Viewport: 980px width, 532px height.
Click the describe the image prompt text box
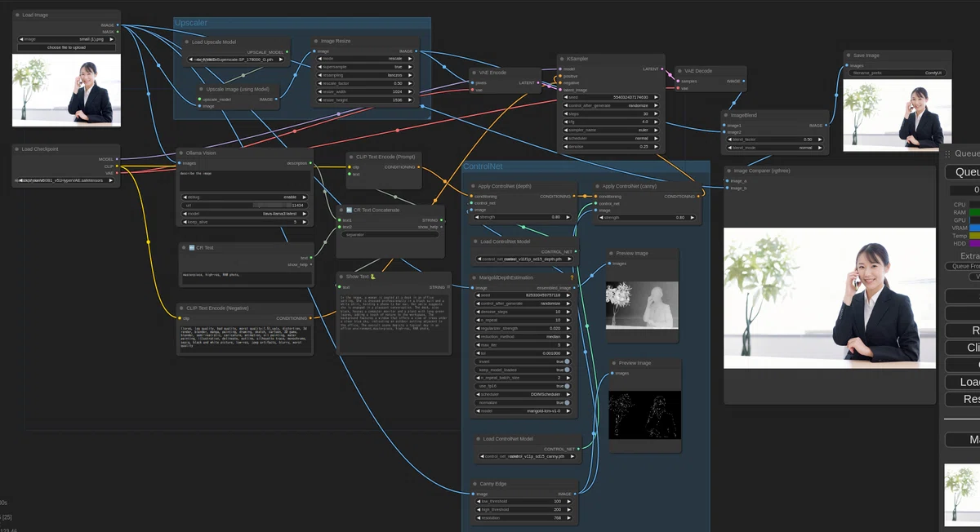(244, 180)
